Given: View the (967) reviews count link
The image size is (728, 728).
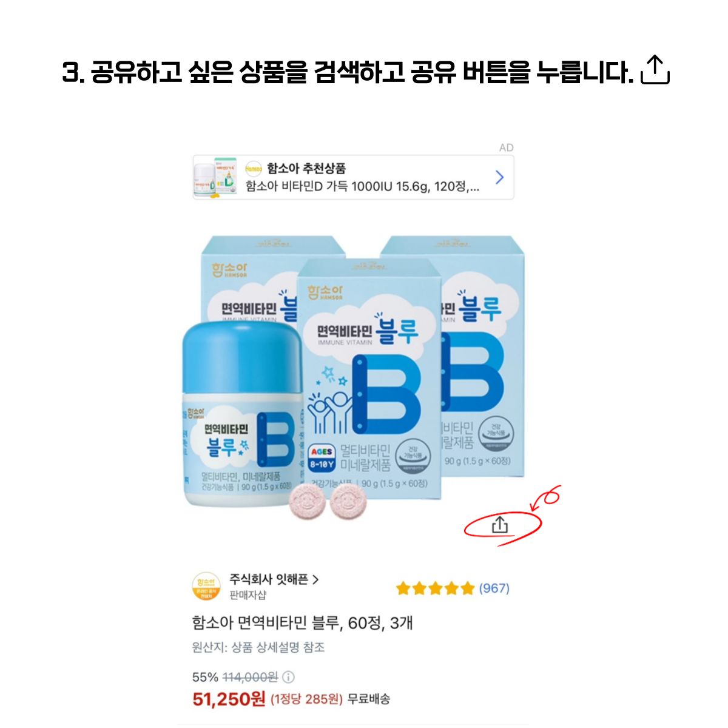Looking at the screenshot, I should point(494,588).
